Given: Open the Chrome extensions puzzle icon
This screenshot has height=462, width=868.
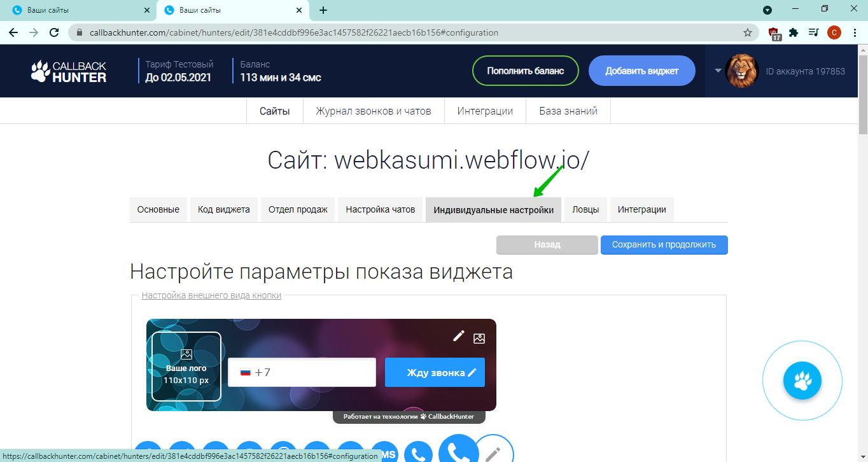Looking at the screenshot, I should [794, 32].
